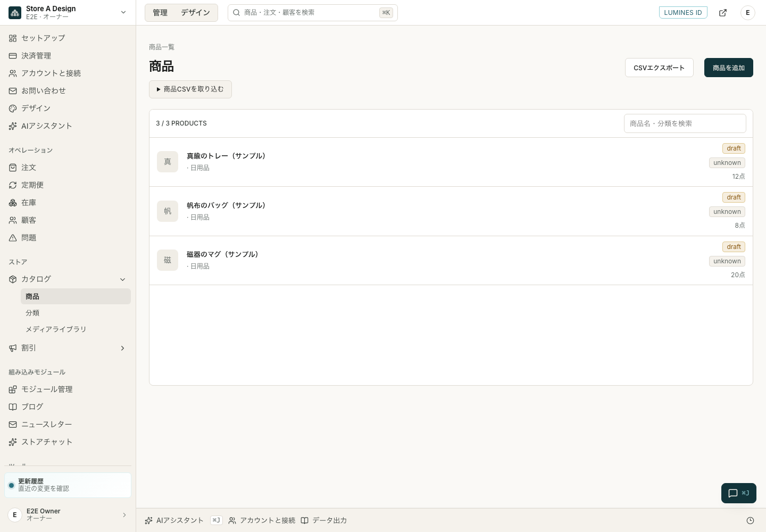This screenshot has height=532, width=766.
Task: Click the magnifier icon in global search
Action: click(x=237, y=13)
